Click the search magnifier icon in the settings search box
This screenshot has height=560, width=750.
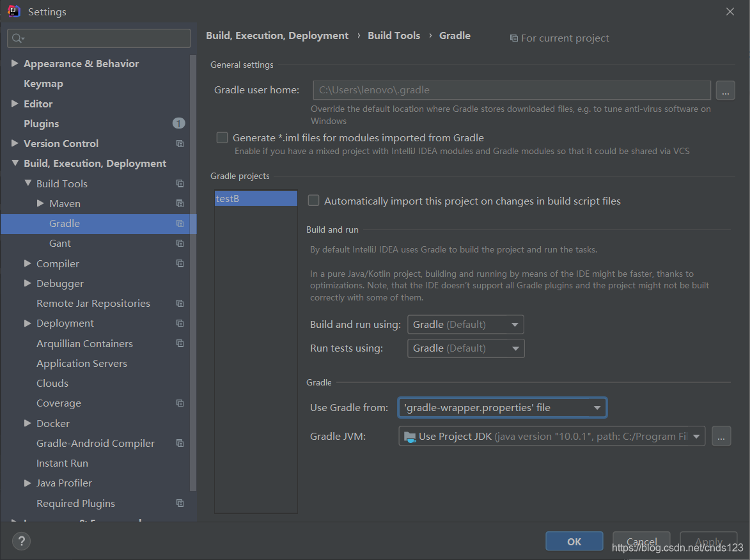coord(18,38)
